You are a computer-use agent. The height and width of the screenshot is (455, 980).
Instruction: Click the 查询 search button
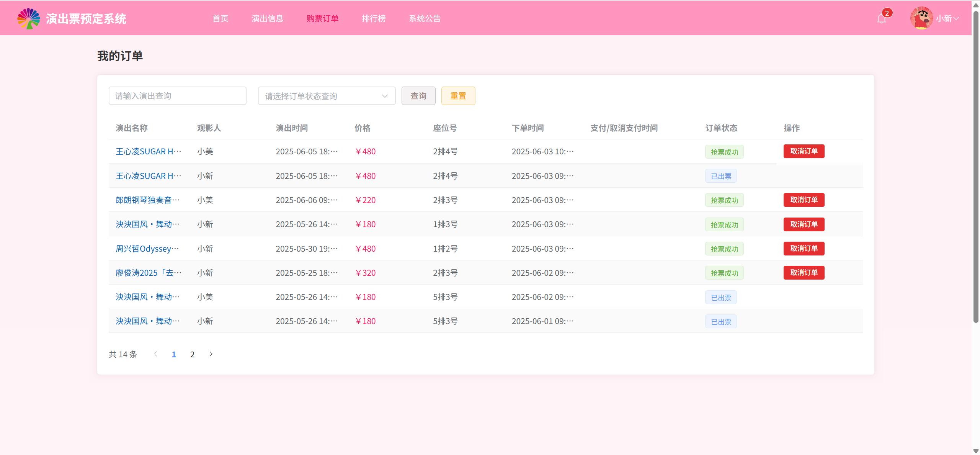tap(418, 96)
